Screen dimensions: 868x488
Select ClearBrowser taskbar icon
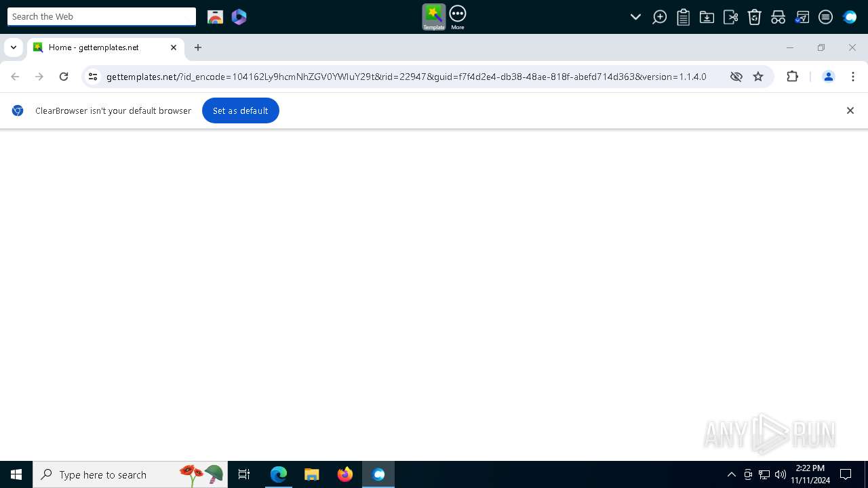click(x=378, y=474)
